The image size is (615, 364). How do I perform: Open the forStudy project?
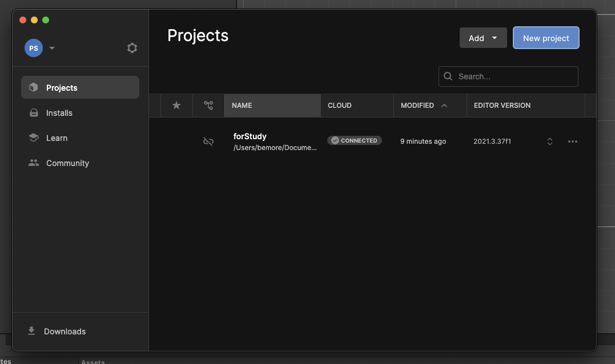[x=250, y=136]
